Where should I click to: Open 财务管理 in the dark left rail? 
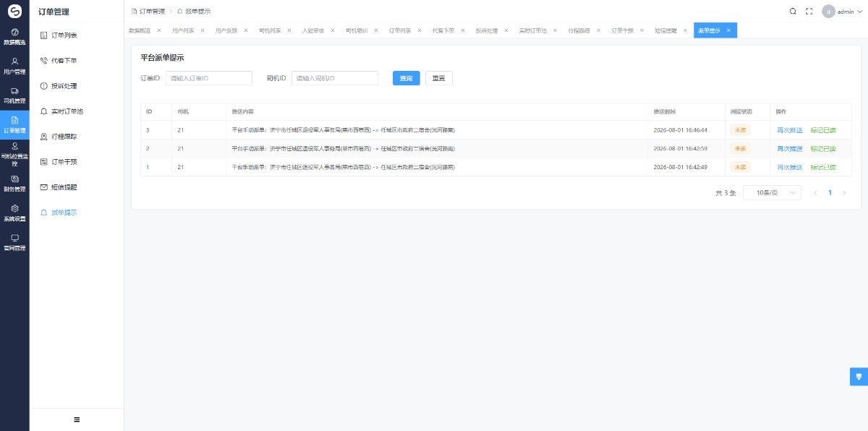point(14,184)
